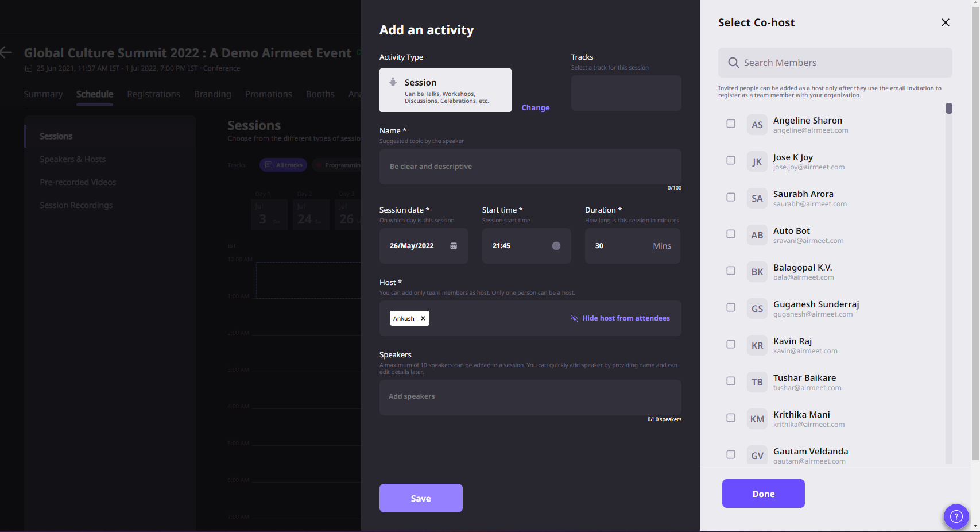Check Gautam Veldanda as co-host
This screenshot has width=980, height=532.
tap(731, 454)
